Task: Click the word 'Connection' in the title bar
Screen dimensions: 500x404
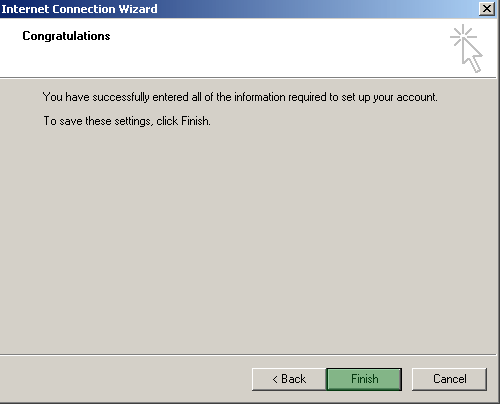Action: 84,9
